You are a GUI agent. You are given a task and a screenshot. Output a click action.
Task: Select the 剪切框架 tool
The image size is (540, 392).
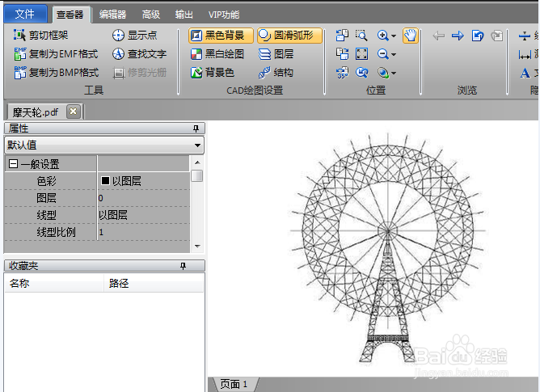coord(41,35)
